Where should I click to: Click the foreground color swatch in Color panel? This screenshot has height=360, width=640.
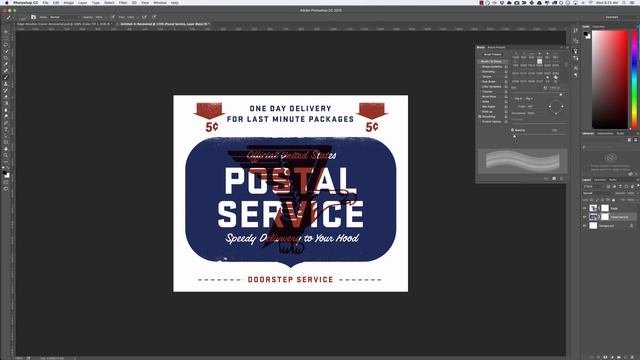[x=586, y=33]
